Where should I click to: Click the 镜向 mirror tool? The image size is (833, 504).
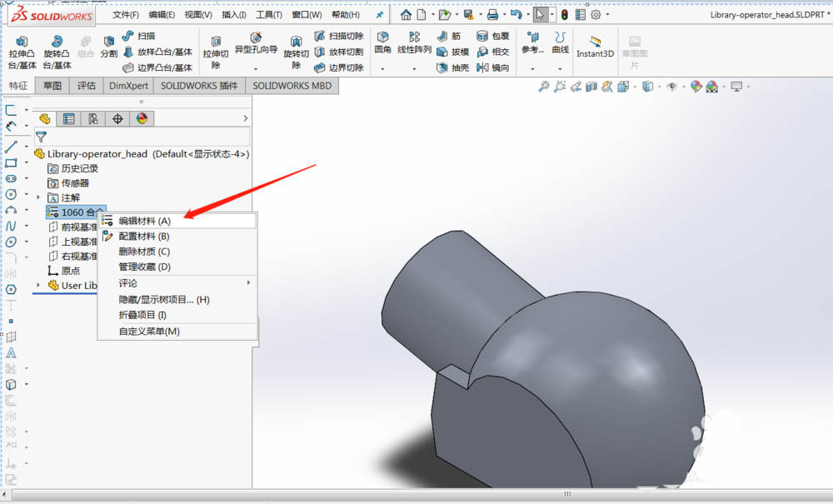493,67
